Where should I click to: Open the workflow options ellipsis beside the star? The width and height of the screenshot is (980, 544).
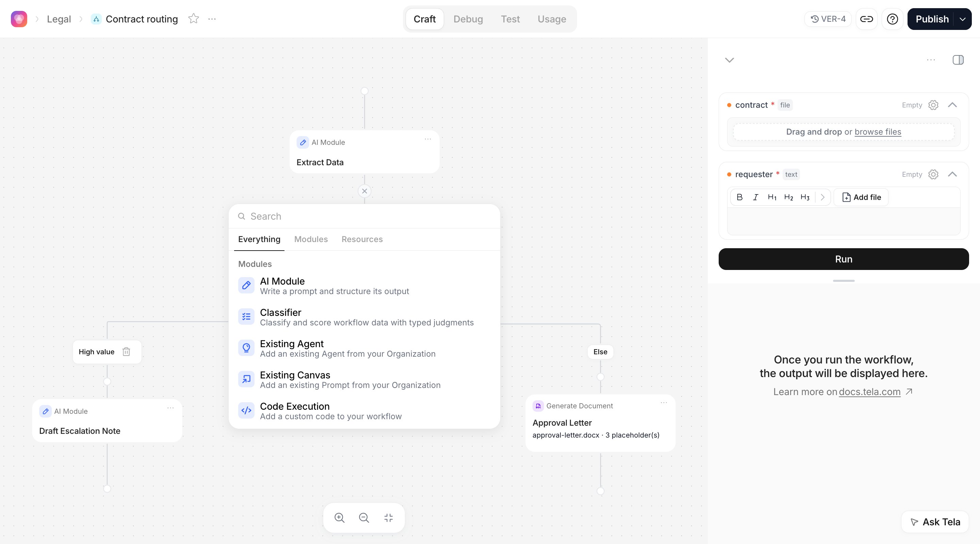point(212,19)
